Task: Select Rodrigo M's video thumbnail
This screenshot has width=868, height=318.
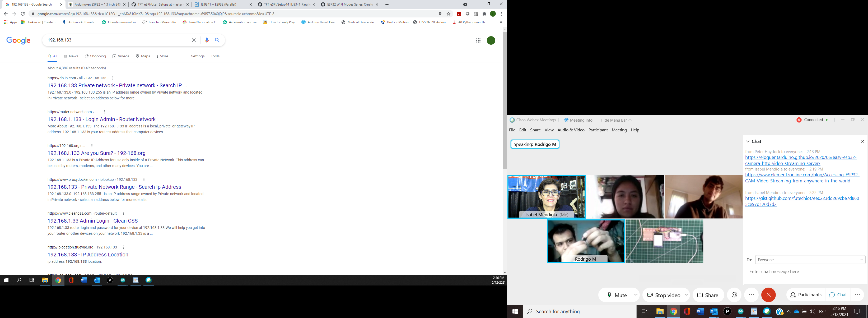Action: (x=586, y=241)
